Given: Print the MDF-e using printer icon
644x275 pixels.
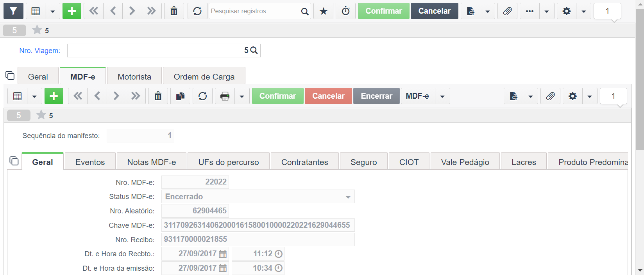Looking at the screenshot, I should pyautogui.click(x=225, y=96).
